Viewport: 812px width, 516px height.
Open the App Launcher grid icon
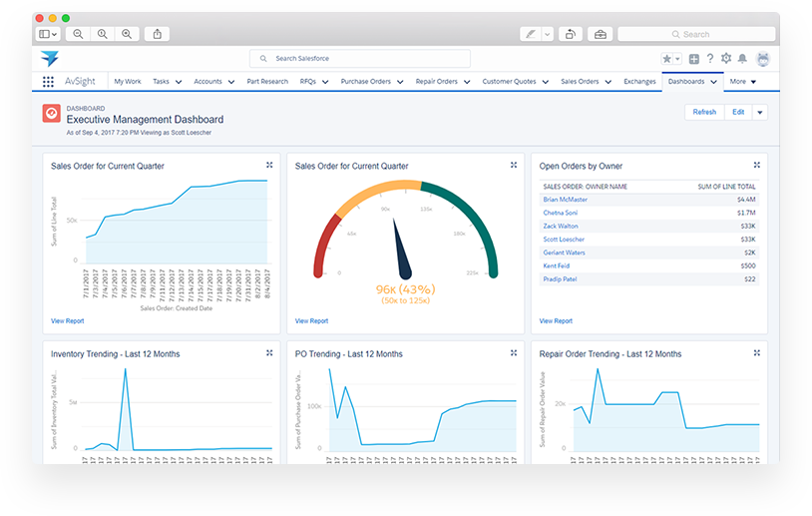coord(48,82)
